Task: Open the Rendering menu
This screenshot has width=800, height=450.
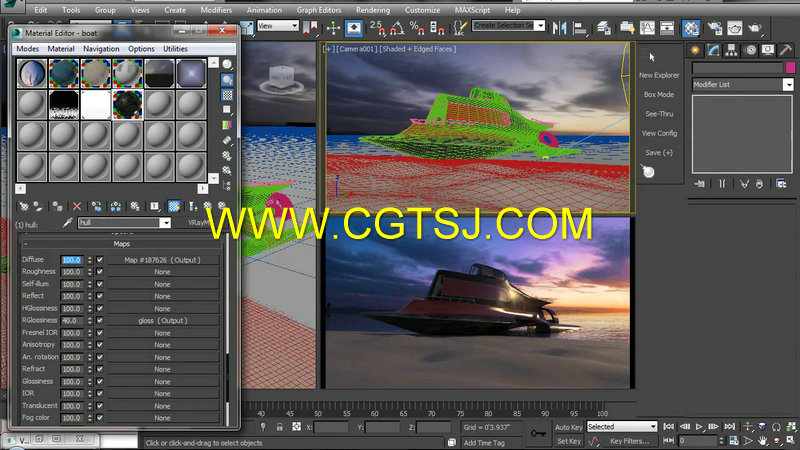Action: (x=372, y=10)
